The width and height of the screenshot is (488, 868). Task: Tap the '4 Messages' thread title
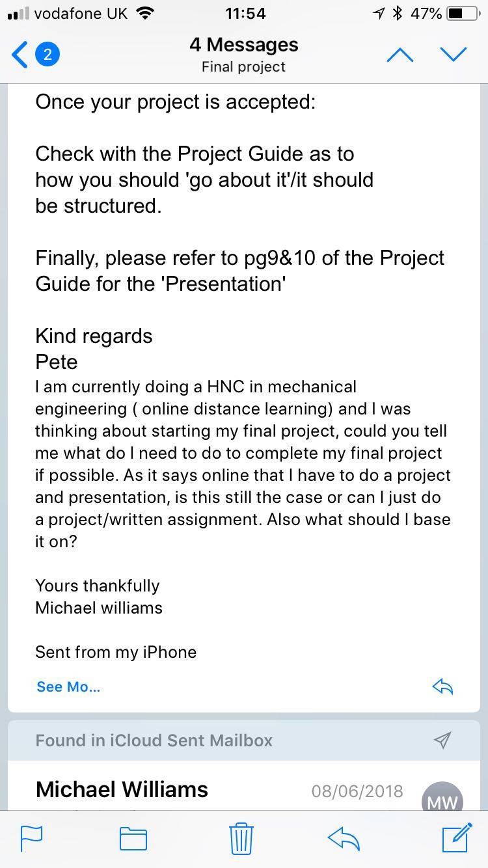pyautogui.click(x=244, y=44)
